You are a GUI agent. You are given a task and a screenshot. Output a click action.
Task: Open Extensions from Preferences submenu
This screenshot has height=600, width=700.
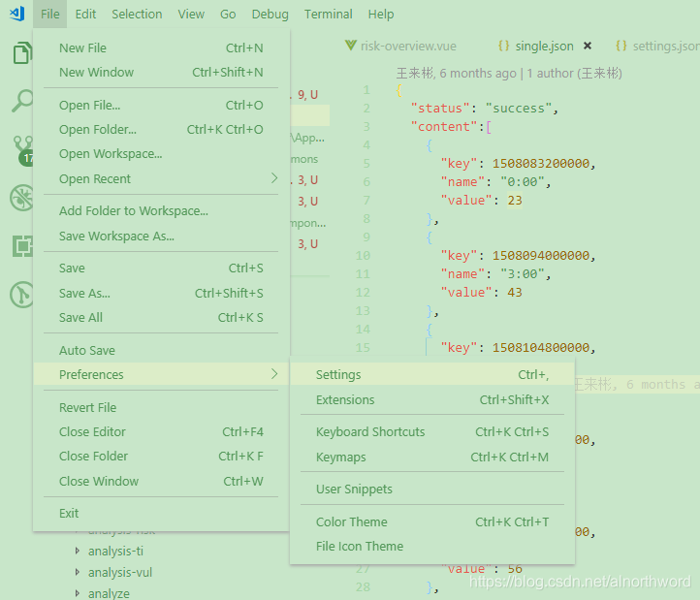pos(432,399)
